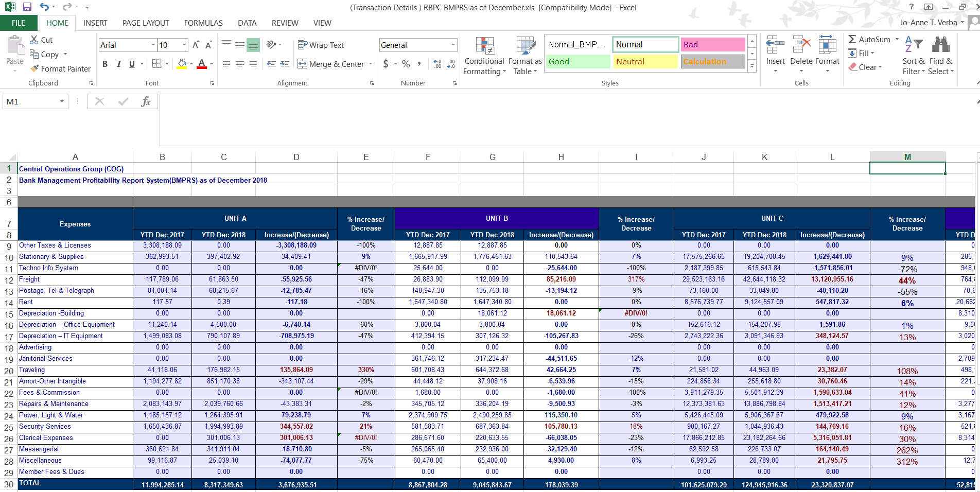
Task: Toggle Middle Align in alignment group
Action: click(240, 45)
